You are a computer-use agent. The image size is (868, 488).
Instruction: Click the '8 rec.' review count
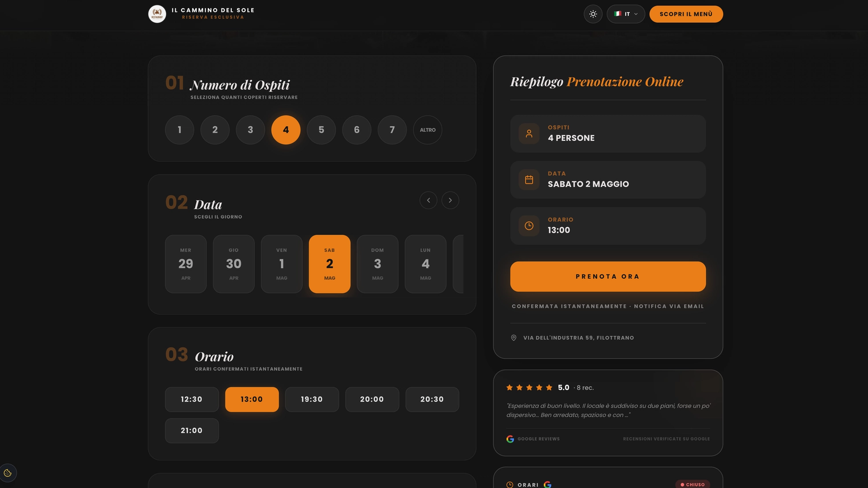[585, 388]
